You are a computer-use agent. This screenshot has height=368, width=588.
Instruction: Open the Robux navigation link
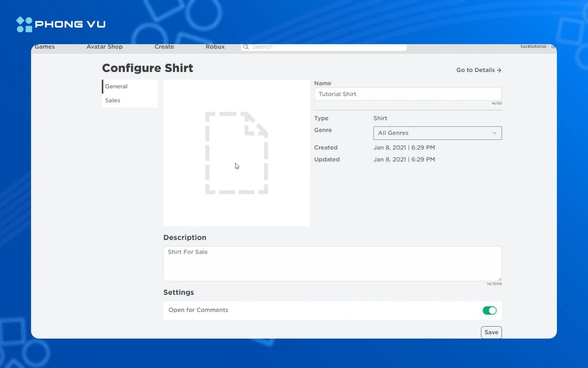[215, 47]
